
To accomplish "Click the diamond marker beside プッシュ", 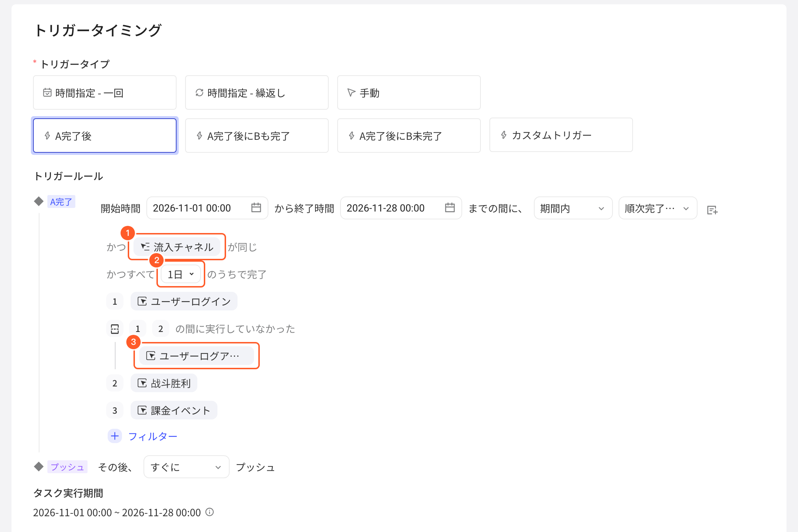I will 39,466.
